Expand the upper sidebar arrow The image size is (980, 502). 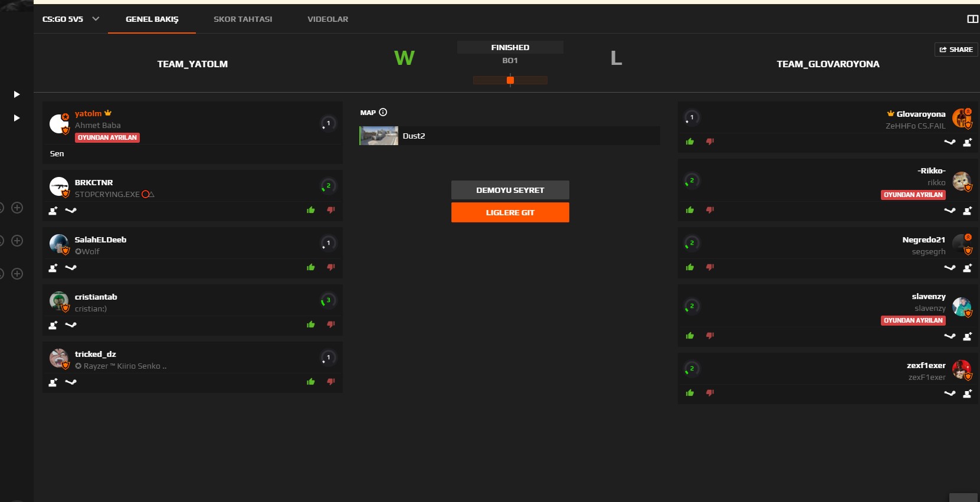17,94
